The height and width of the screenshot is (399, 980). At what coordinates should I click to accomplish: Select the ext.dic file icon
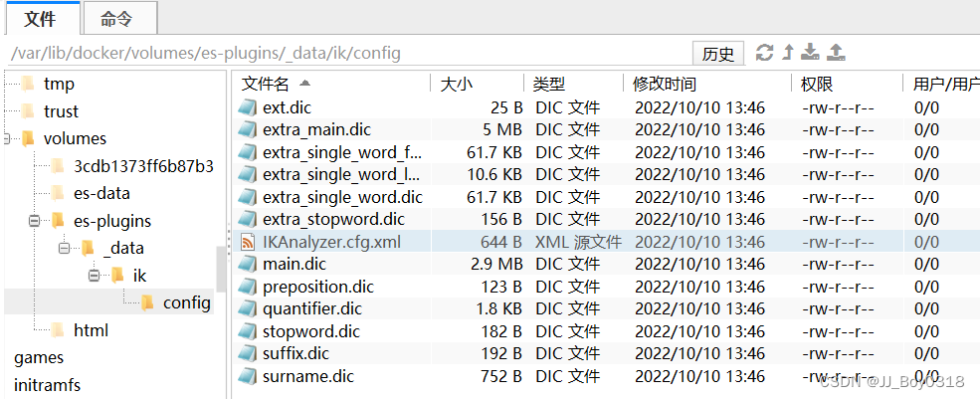point(248,107)
